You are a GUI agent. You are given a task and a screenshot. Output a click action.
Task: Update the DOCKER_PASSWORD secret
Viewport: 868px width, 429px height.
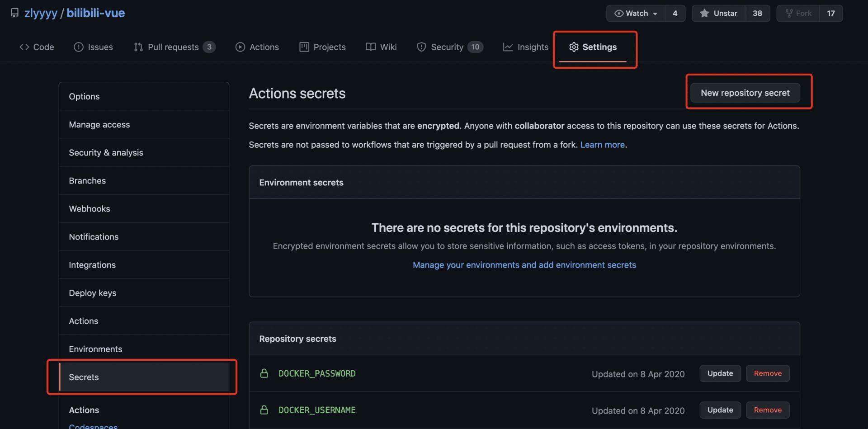pos(720,373)
